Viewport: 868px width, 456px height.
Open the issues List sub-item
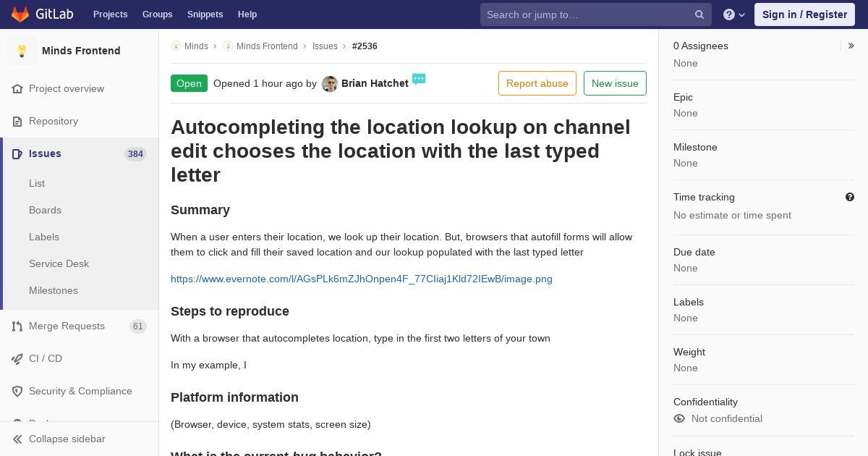37,183
